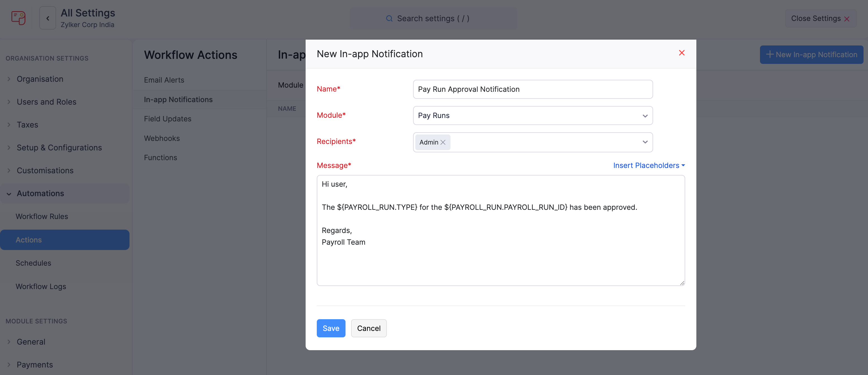This screenshot has width=868, height=375.
Task: Open Workflow Logs in sidebar
Action: click(41, 286)
